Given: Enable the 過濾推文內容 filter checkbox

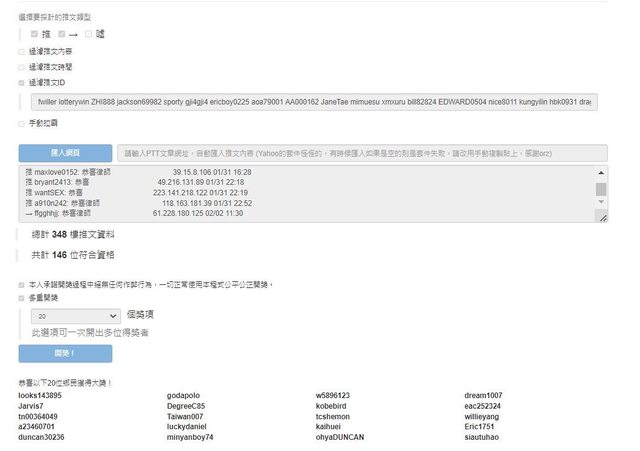Looking at the screenshot, I should 22,51.
